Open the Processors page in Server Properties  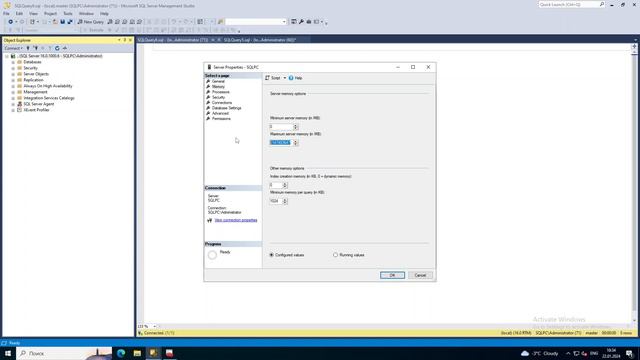point(220,92)
